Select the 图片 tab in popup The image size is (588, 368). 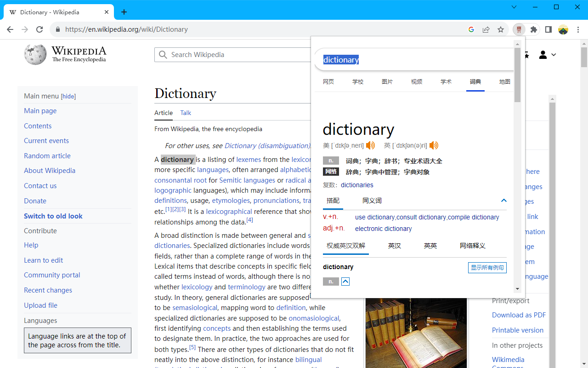coord(387,81)
